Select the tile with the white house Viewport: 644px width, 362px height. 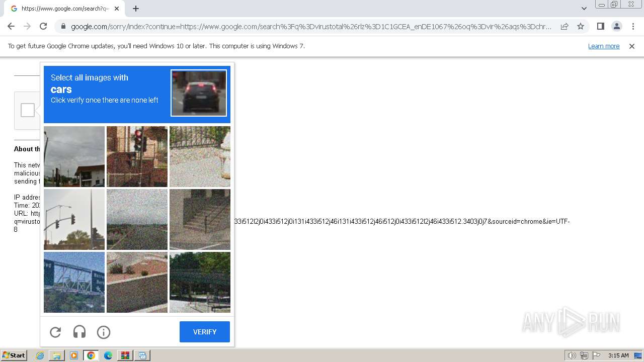74,156
